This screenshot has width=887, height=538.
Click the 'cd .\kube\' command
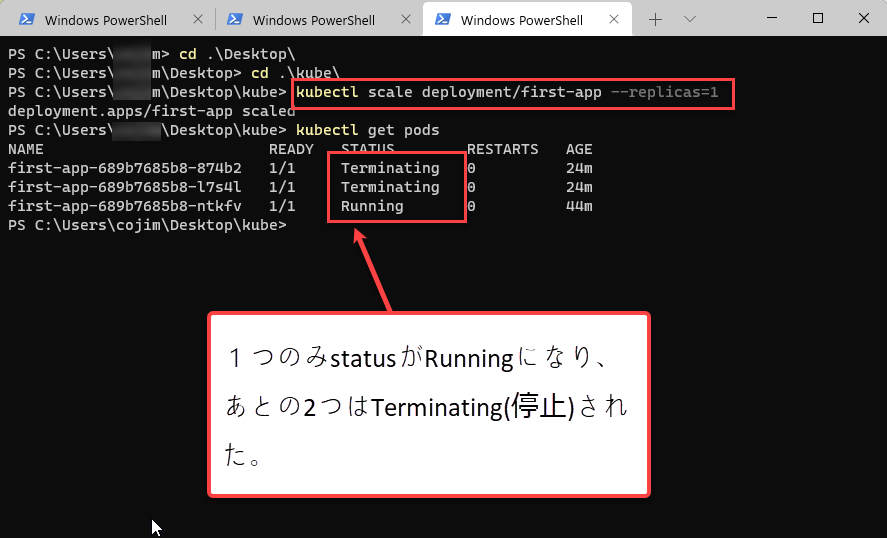point(295,73)
